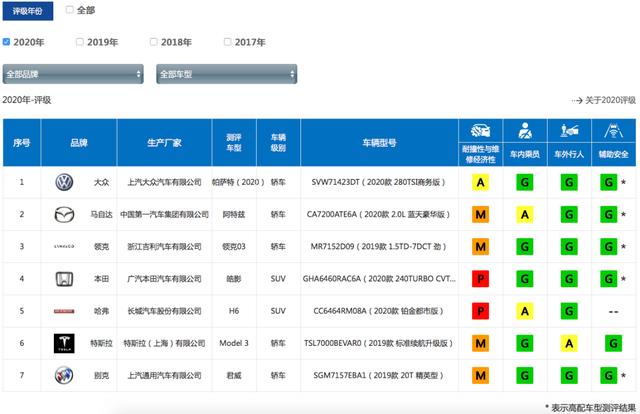This screenshot has height=414, width=640.
Task: Click the 浙江吉利汽车有限公司 manufacturer cell
Action: 164,247
